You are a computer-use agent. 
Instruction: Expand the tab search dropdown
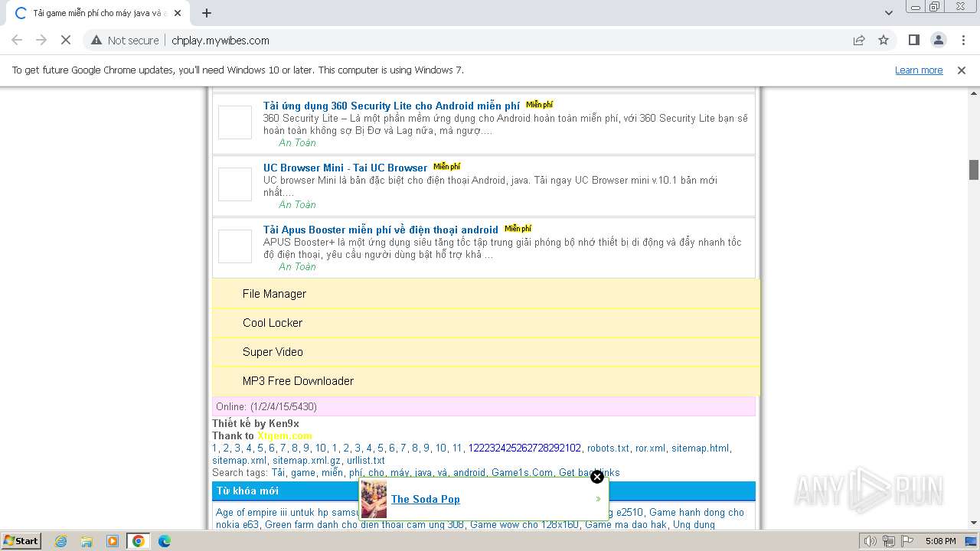pos(888,13)
